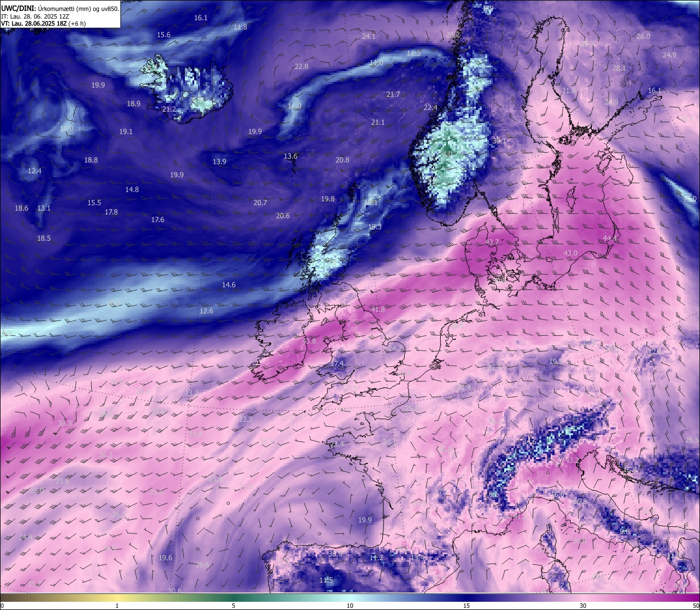The width and height of the screenshot is (700, 610).
Task: Click the 19.1 value on the map
Action: click(x=126, y=132)
